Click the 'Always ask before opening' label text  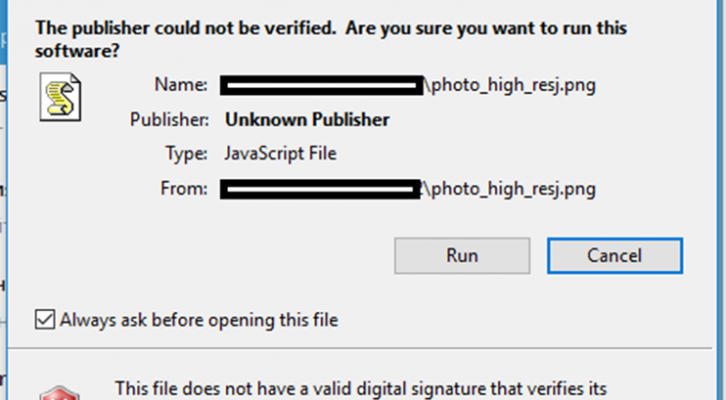(199, 320)
